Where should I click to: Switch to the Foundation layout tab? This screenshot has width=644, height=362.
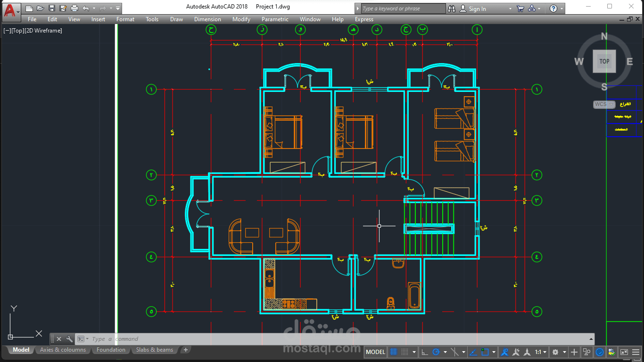[x=111, y=350]
